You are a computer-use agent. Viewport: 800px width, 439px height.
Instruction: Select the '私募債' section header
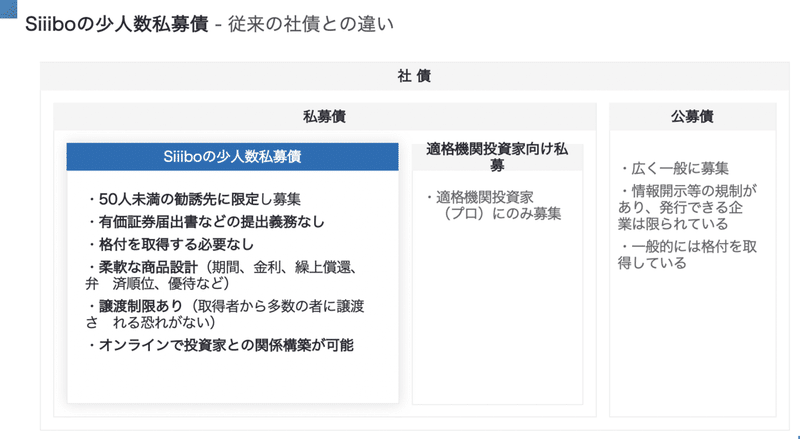coord(324,117)
